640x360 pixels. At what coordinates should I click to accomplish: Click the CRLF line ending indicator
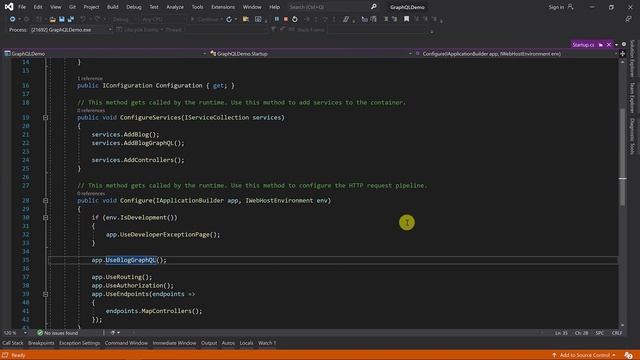(x=617, y=333)
